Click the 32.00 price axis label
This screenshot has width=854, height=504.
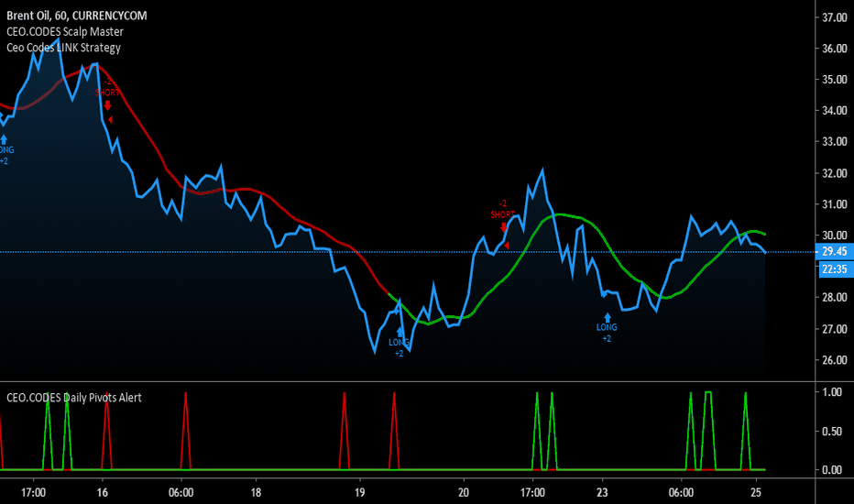pos(835,173)
